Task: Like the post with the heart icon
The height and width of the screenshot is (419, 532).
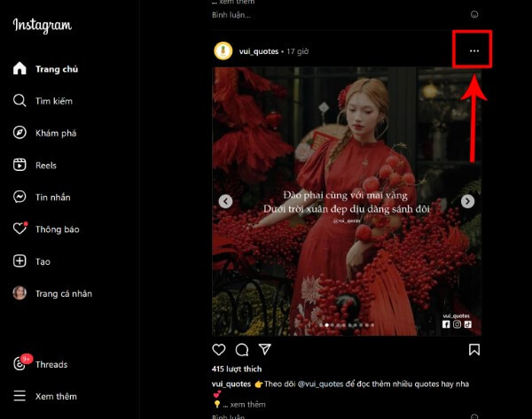Action: click(x=219, y=349)
